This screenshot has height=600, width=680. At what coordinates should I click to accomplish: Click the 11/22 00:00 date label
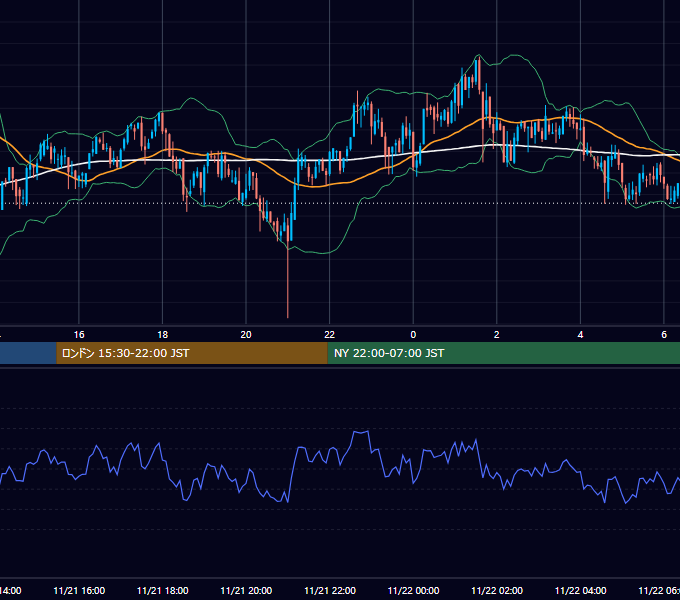point(413,590)
